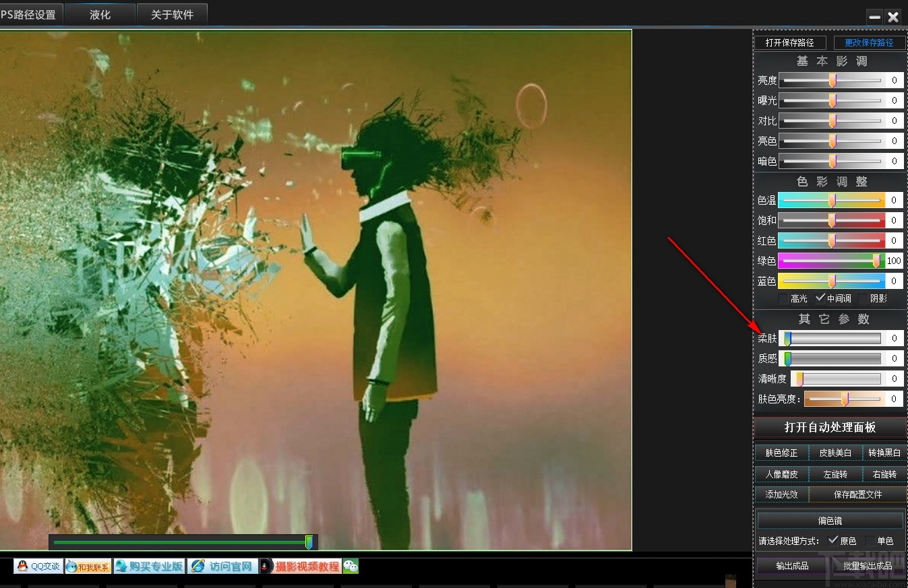Click the 打开保存路径 button
Viewport: 908px width, 588px height.
click(789, 42)
